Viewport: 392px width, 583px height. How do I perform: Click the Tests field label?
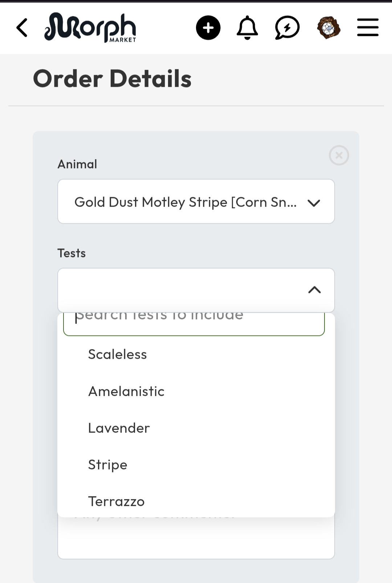72,253
